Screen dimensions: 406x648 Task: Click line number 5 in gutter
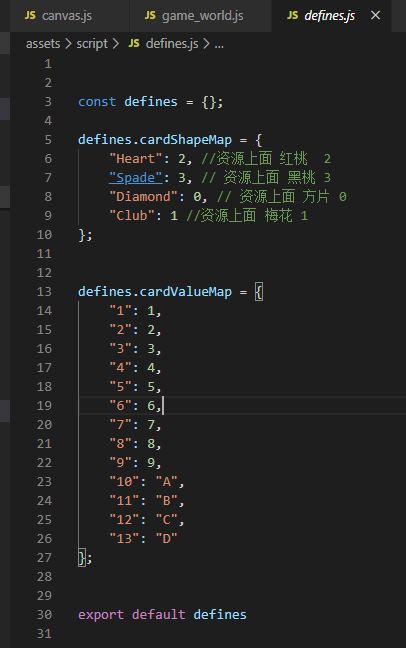tap(48, 140)
